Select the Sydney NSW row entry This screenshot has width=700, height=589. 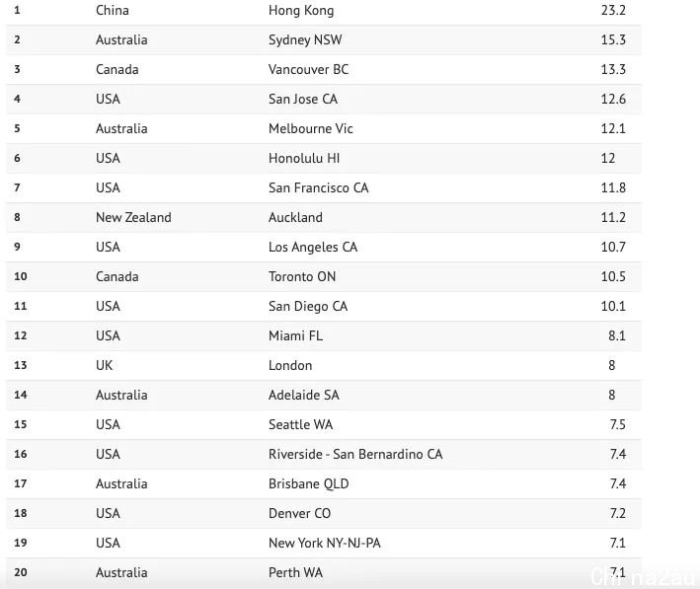point(305,40)
